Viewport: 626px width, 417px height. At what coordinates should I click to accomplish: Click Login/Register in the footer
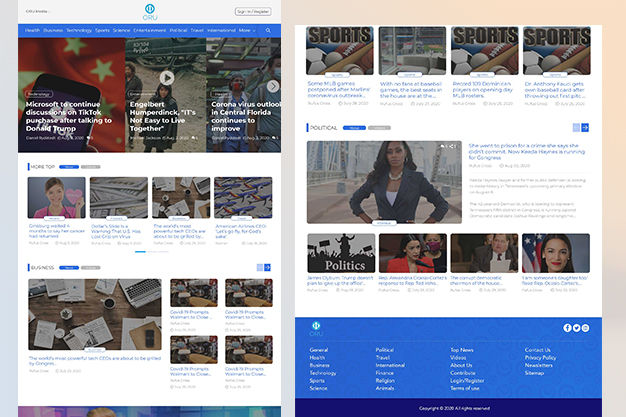point(467,381)
